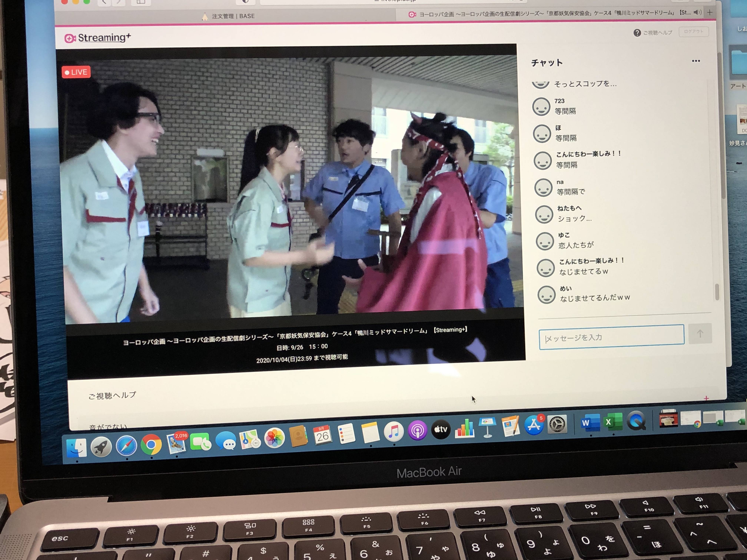Screen dimensions: 747x560
Task: Open Google Chrome from the dock
Action: pyautogui.click(x=151, y=445)
